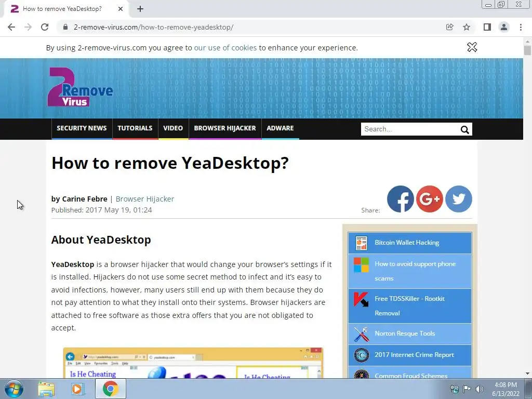Click the 2017 Internet Crime Report icon

[362, 355]
